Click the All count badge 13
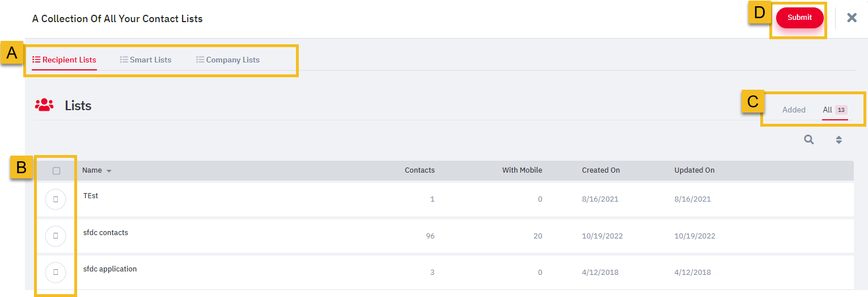This screenshot has height=297, width=868. 841,110
